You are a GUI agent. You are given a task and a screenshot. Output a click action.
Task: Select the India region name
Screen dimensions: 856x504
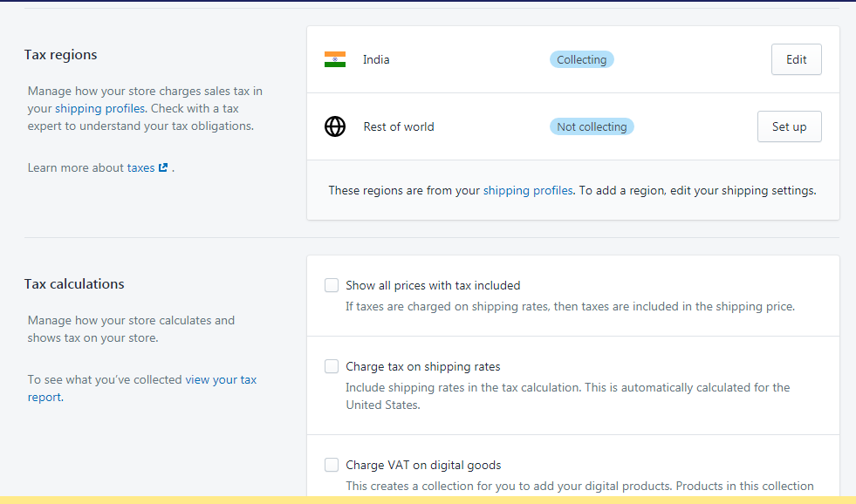point(376,59)
